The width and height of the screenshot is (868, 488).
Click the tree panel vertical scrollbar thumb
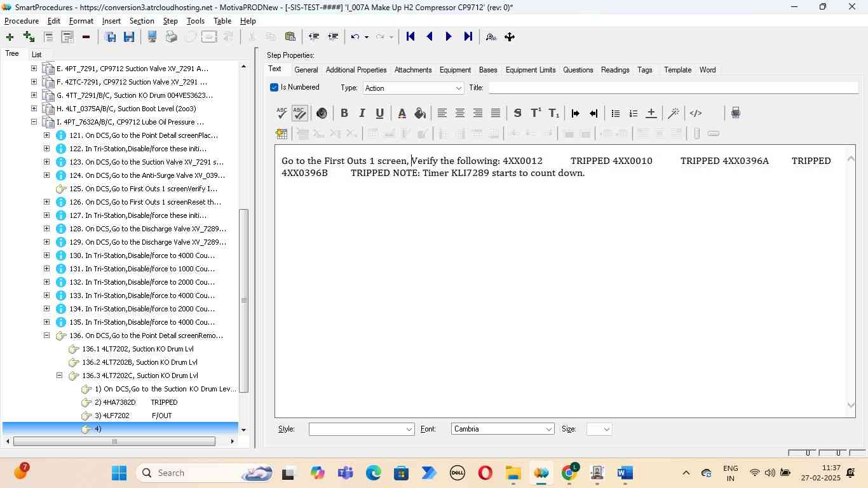pos(243,301)
